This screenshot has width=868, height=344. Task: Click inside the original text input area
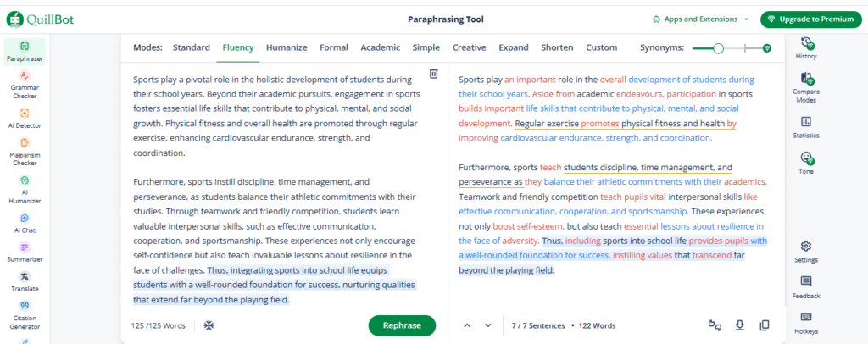click(x=277, y=188)
